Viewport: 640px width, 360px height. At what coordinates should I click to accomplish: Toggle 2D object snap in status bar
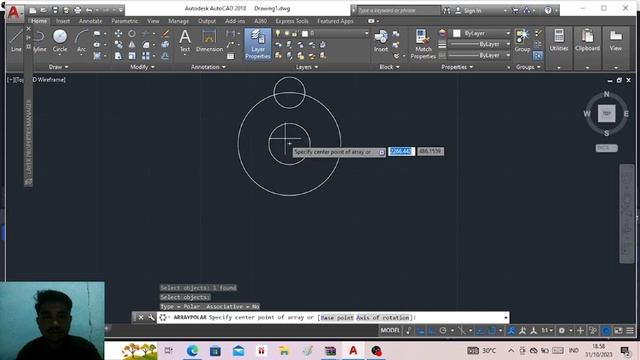[x=492, y=331]
